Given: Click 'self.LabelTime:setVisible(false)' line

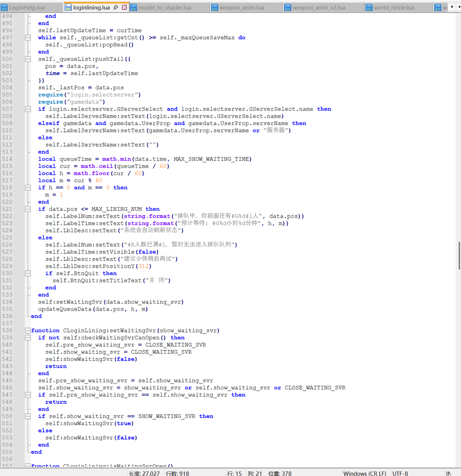Looking at the screenshot, I should coord(102,252).
